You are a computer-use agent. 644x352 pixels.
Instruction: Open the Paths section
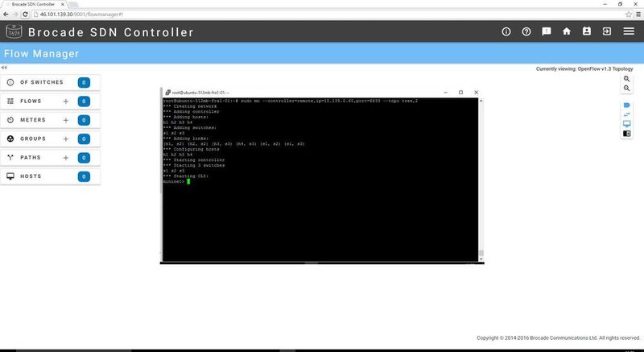click(50, 157)
